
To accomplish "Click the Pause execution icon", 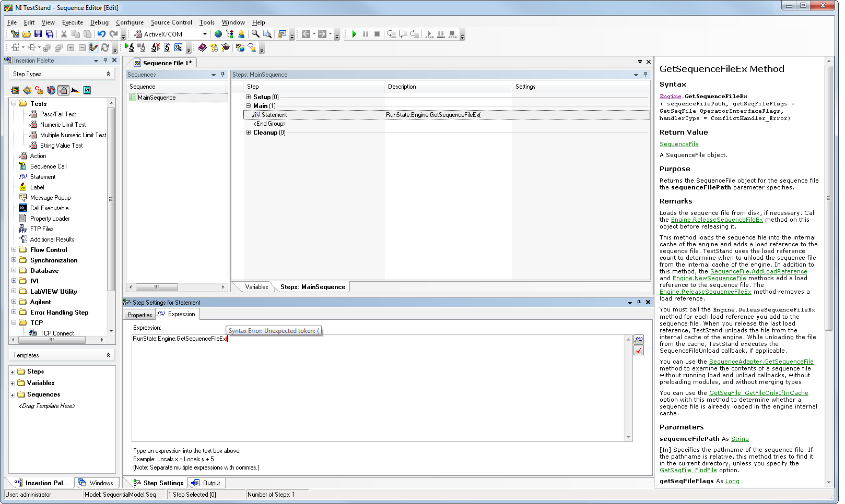I will (x=366, y=34).
